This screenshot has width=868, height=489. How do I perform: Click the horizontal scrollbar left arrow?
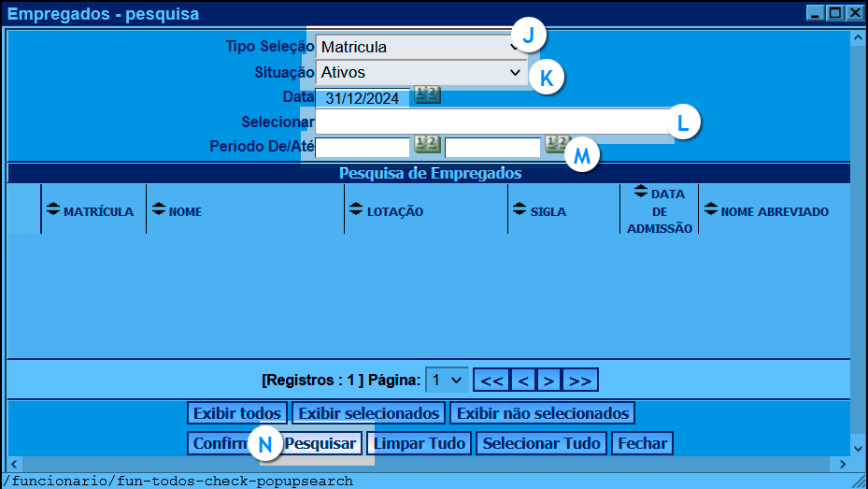pyautogui.click(x=14, y=464)
